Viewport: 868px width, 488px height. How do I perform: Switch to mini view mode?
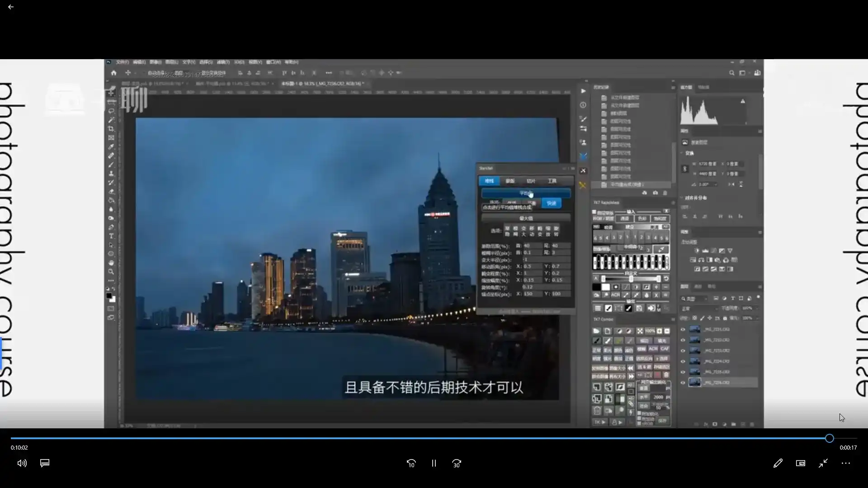(800, 463)
